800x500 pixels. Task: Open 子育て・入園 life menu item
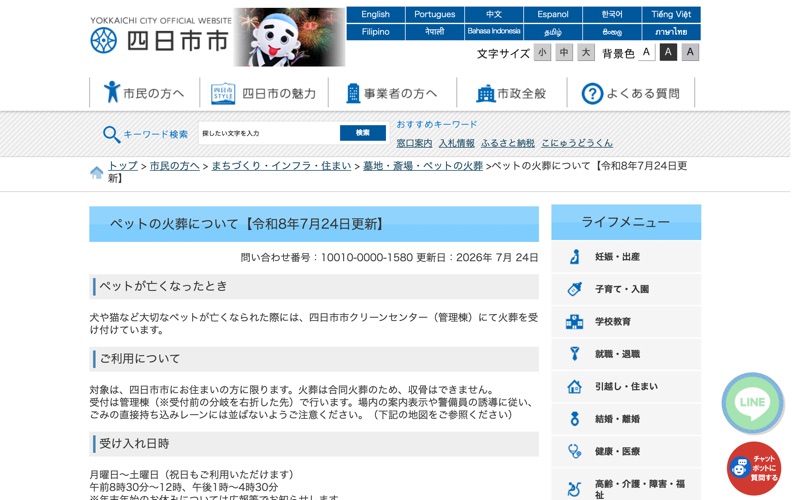pos(626,289)
